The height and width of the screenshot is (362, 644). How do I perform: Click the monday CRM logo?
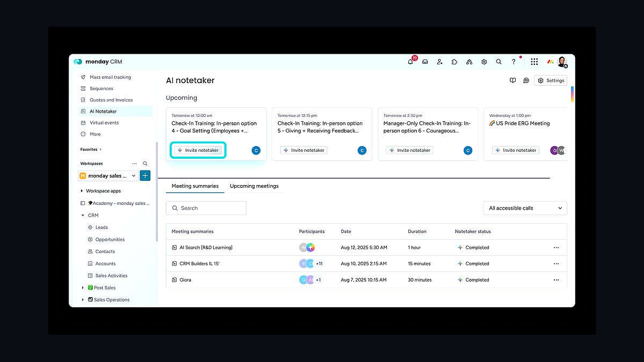click(98, 62)
